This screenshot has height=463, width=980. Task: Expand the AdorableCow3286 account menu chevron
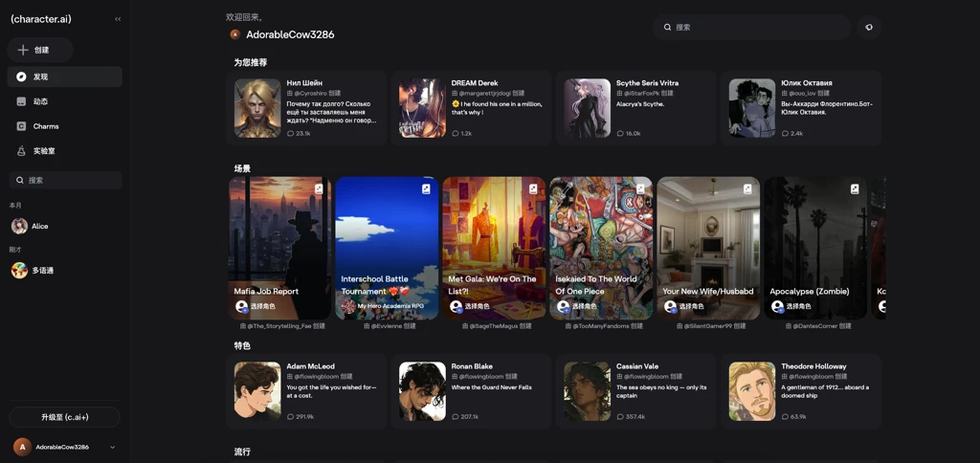[x=113, y=448]
